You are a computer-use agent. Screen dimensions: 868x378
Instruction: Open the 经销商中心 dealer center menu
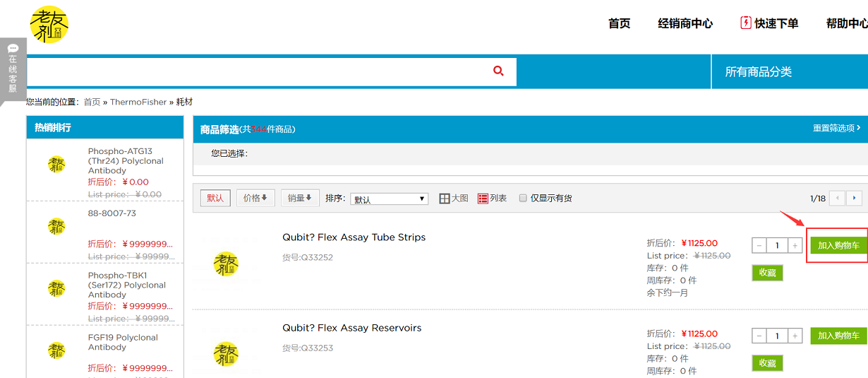coord(685,23)
